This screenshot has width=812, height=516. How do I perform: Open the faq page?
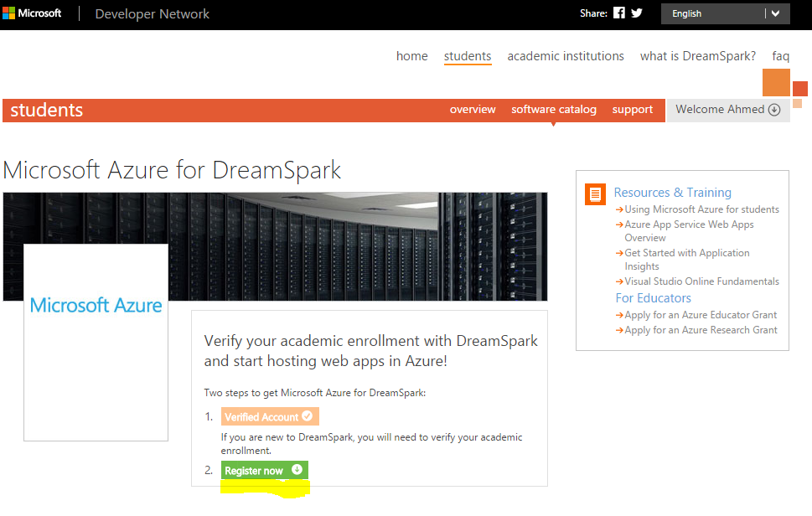click(780, 56)
